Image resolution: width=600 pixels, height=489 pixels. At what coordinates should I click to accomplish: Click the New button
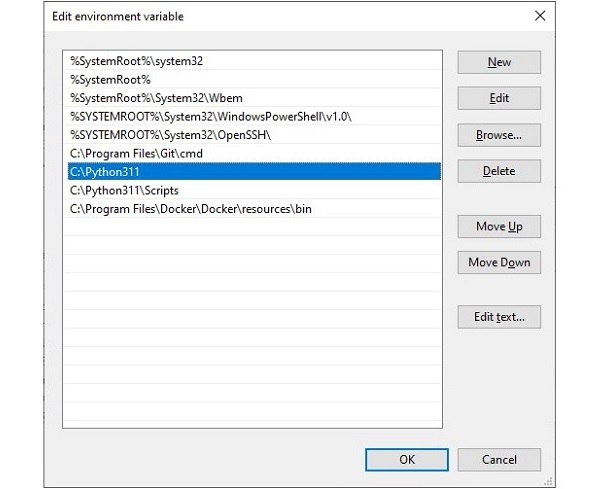(x=499, y=62)
